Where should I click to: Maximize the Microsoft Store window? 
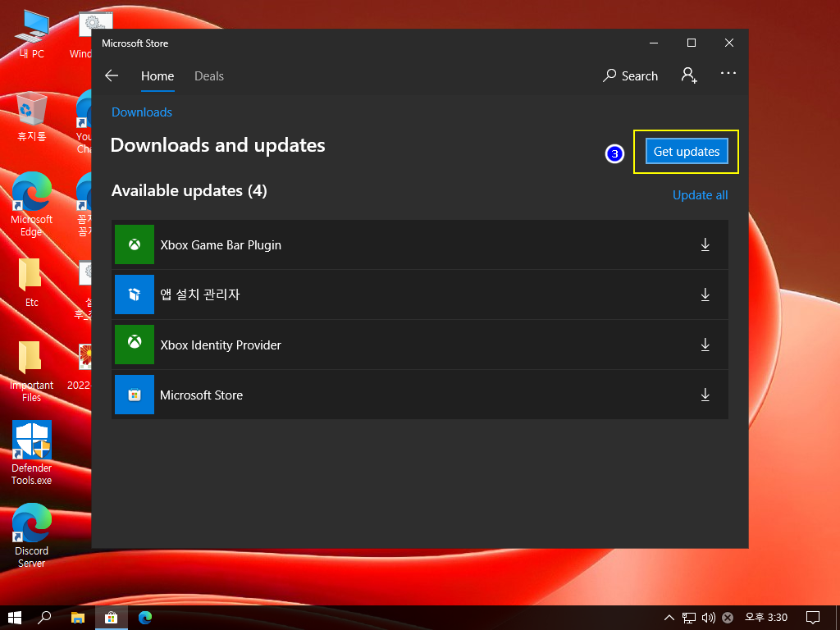tap(691, 43)
